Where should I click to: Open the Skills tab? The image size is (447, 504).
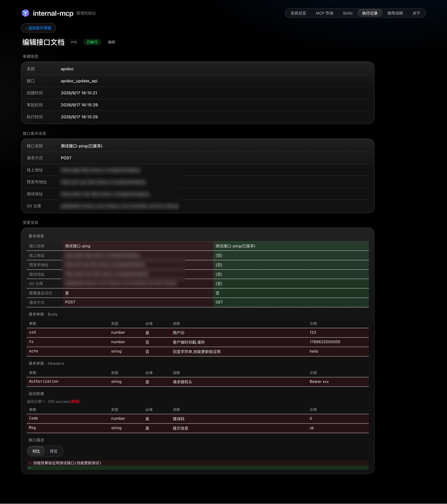pyautogui.click(x=347, y=13)
